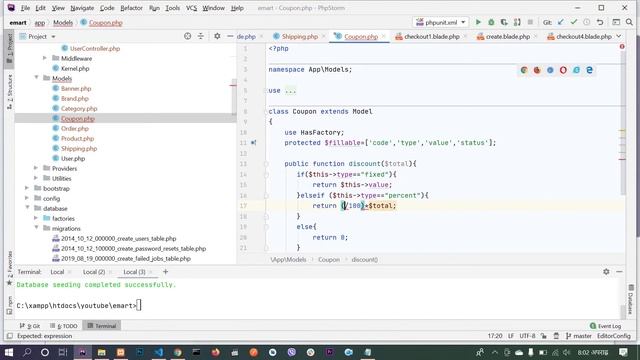Open Product.php in project tree

(x=78, y=138)
